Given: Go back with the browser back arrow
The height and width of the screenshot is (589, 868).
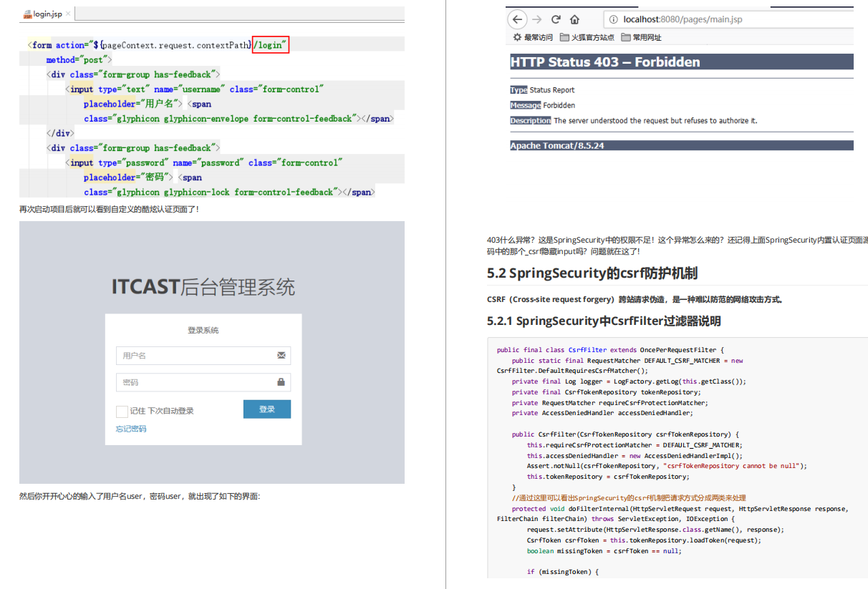Looking at the screenshot, I should click(x=516, y=19).
